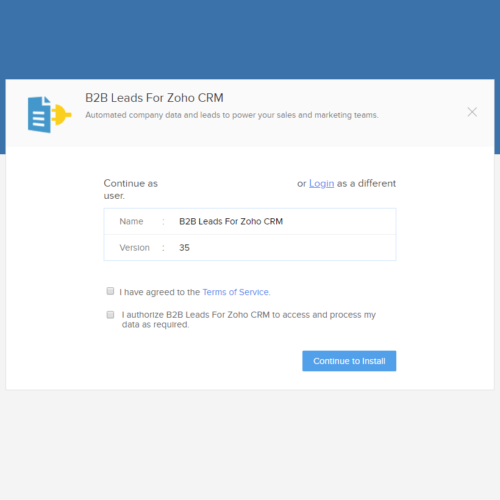Click the Automated company data description text
This screenshot has width=500, height=500.
pos(232,115)
